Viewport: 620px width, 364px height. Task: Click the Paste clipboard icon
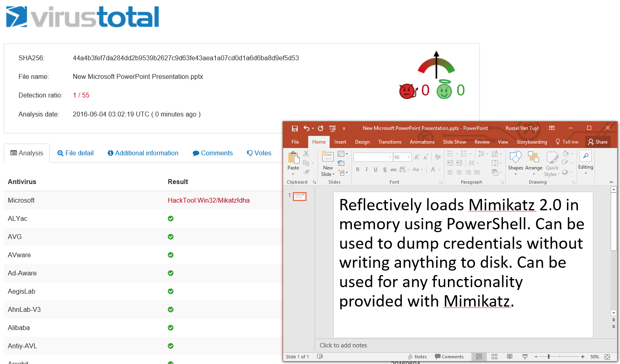(293, 157)
